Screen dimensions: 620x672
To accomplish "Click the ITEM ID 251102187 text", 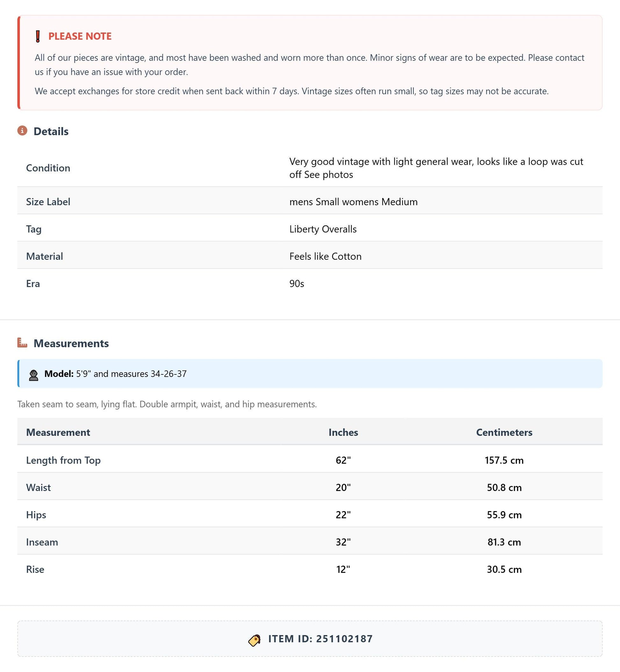I will (321, 639).
